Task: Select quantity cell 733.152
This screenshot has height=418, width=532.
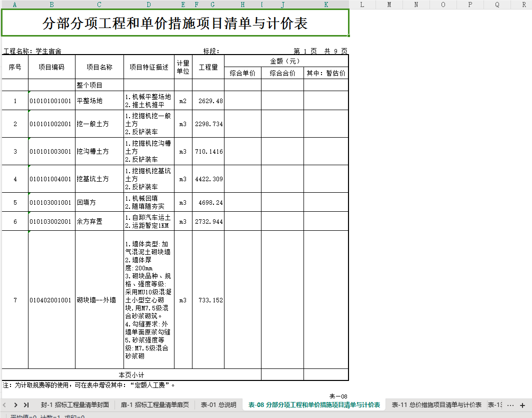Action: tap(208, 300)
